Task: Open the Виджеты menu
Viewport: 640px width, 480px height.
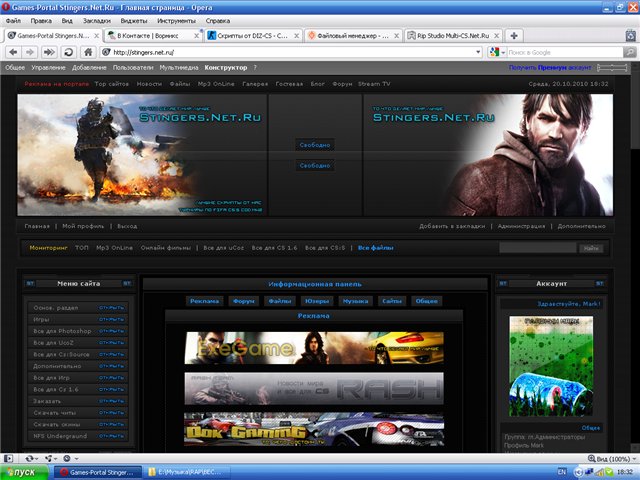Action: 134,20
